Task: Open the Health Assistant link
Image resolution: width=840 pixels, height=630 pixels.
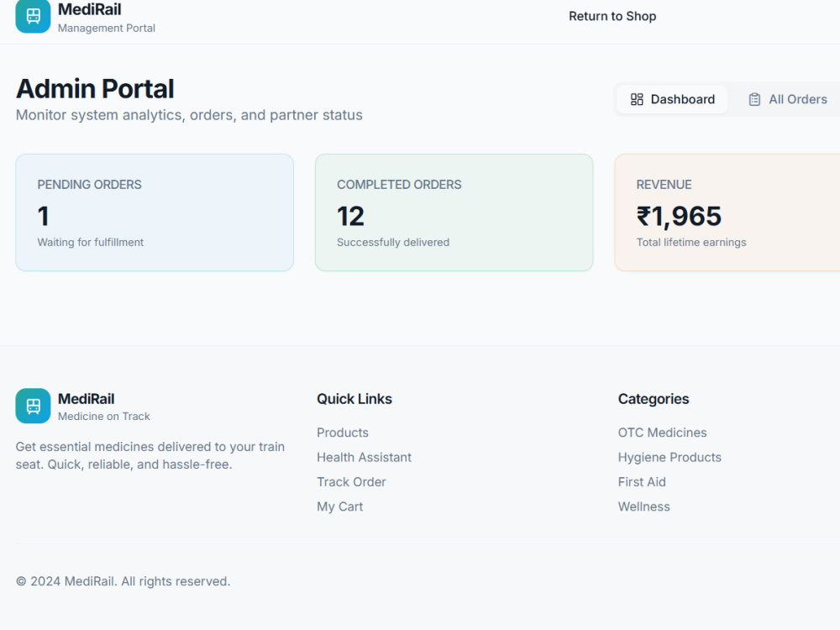Action: click(364, 457)
